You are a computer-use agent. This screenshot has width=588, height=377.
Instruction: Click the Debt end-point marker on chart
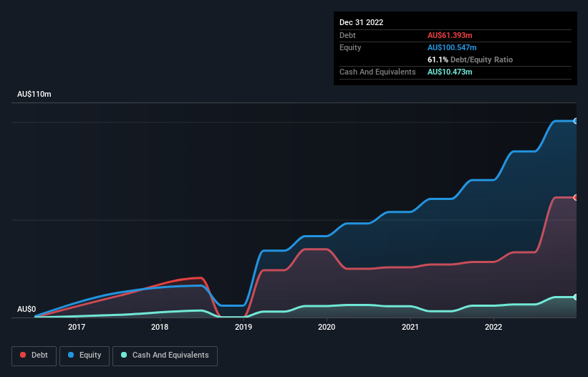pos(576,197)
